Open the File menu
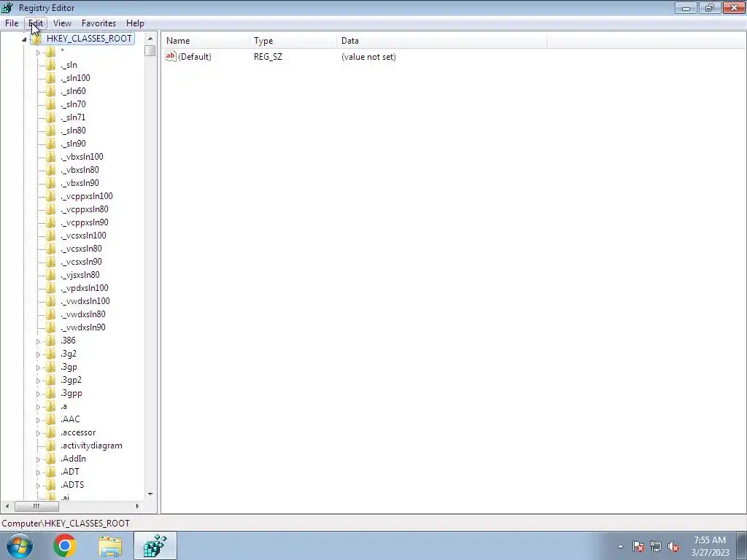Image resolution: width=747 pixels, height=560 pixels. coord(12,23)
